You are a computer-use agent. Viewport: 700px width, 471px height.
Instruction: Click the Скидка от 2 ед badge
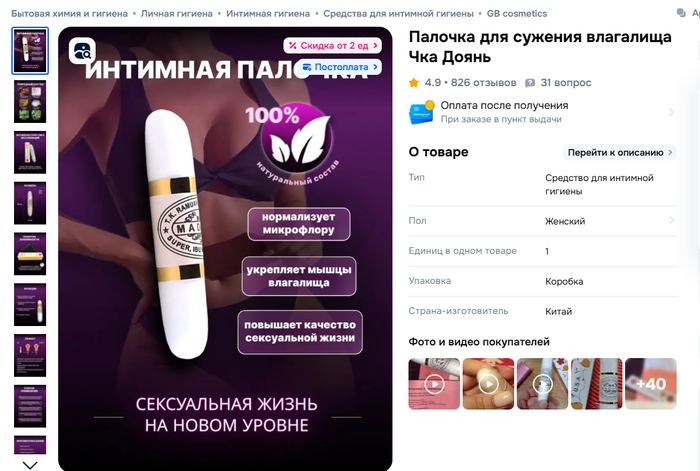pyautogui.click(x=333, y=46)
